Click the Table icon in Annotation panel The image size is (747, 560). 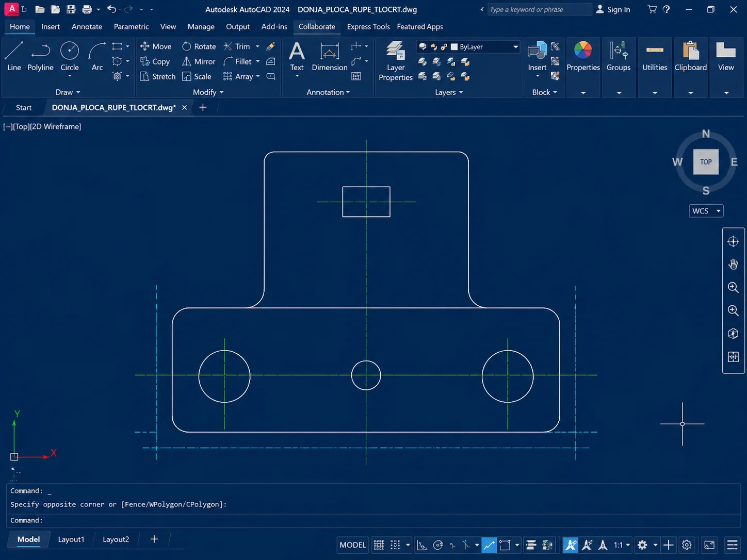[x=356, y=76]
